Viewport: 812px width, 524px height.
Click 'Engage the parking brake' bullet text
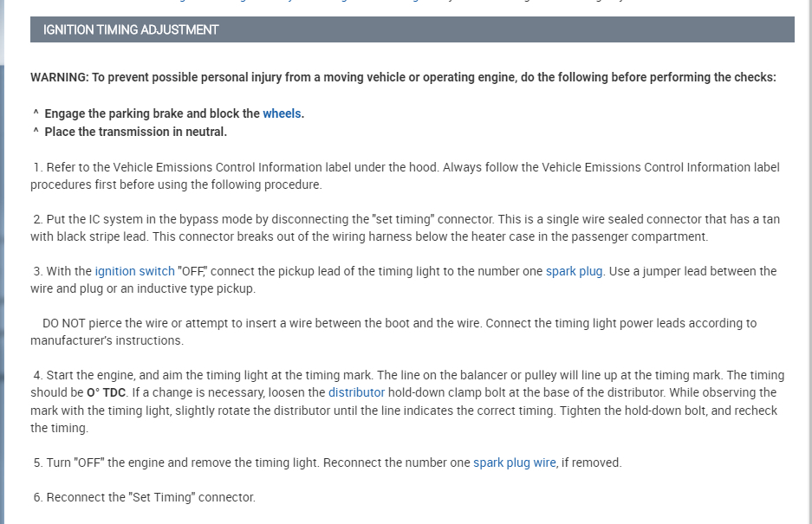[152, 113]
